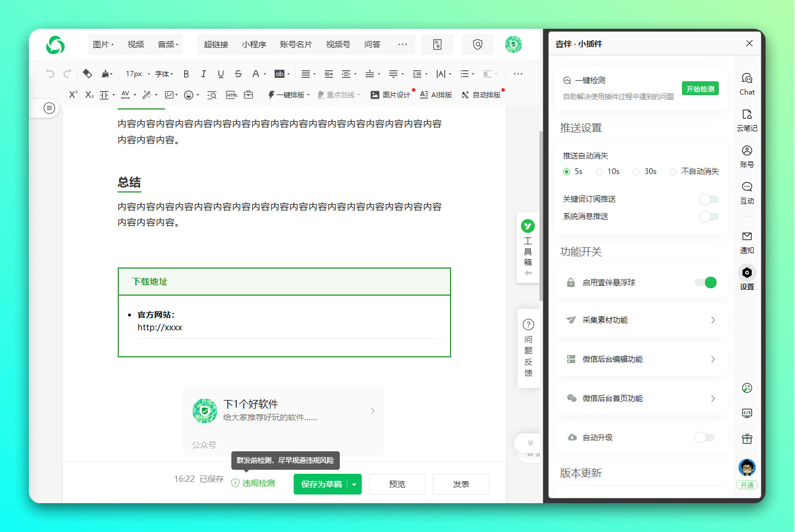The image size is (795, 532).
Task: Click the 预览 preview button
Action: point(397,484)
